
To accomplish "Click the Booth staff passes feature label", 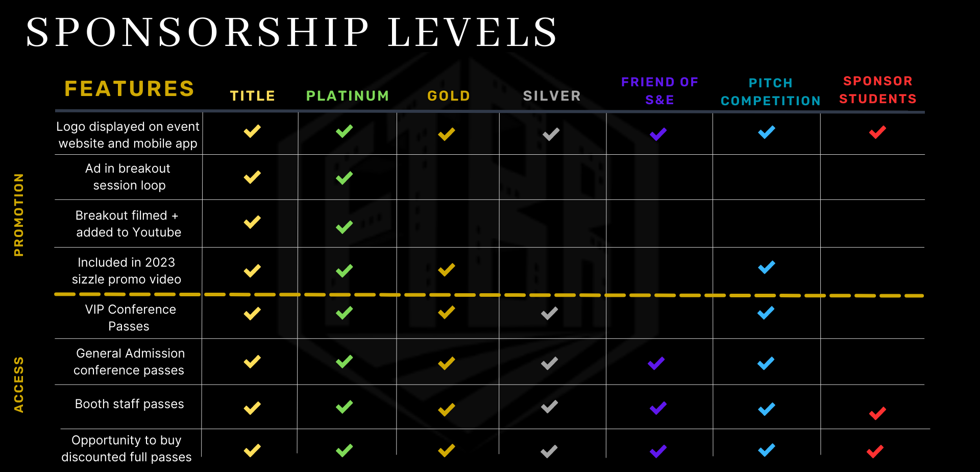I will (129, 404).
